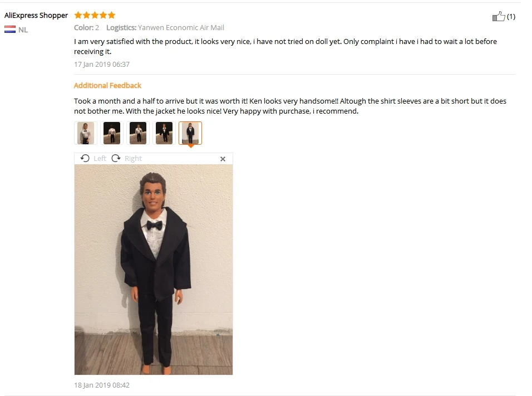Click the orange triangle pointer under the thumbnails

191,146
